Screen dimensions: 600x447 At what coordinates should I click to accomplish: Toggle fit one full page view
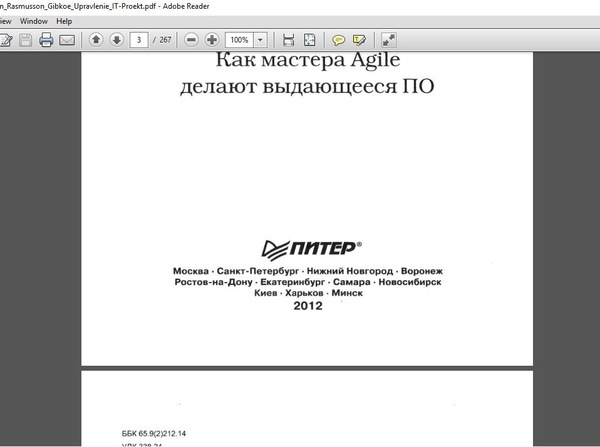(x=309, y=40)
